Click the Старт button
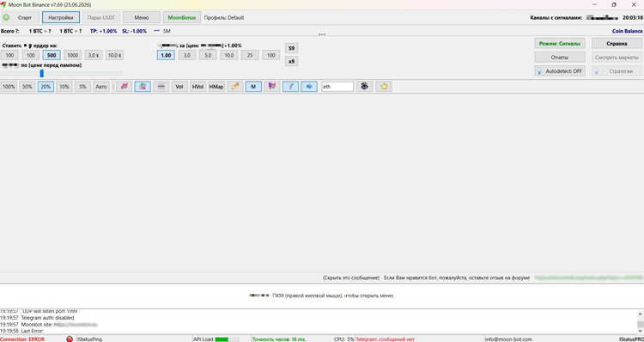The image size is (644, 342). (x=21, y=18)
